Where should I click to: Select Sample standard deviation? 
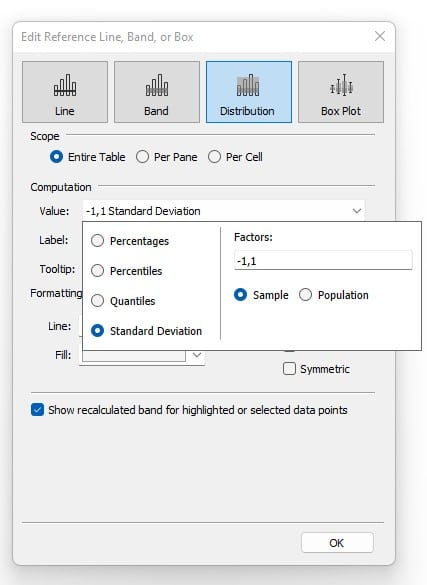pyautogui.click(x=241, y=295)
